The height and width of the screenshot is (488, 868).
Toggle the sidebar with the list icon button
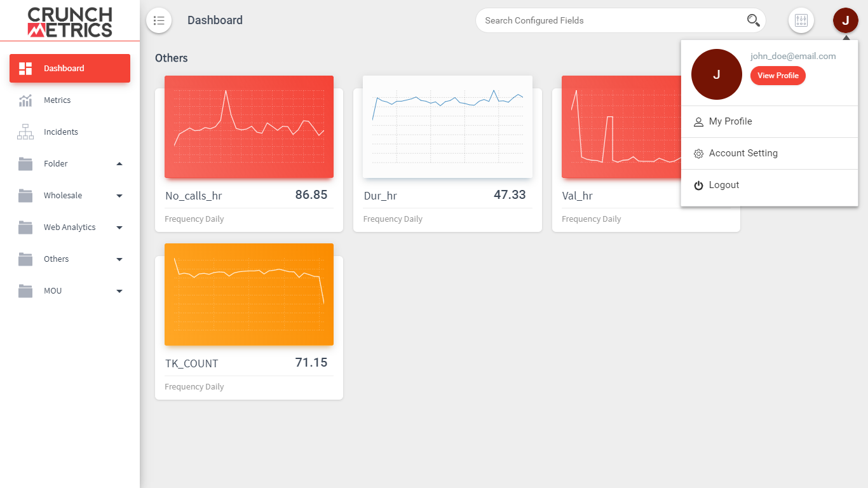coord(159,20)
